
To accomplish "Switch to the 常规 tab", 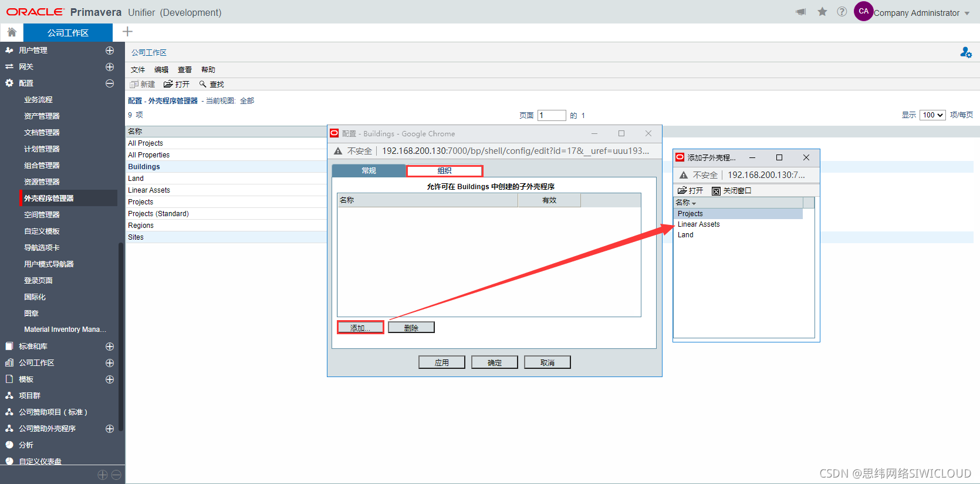I will click(x=369, y=171).
